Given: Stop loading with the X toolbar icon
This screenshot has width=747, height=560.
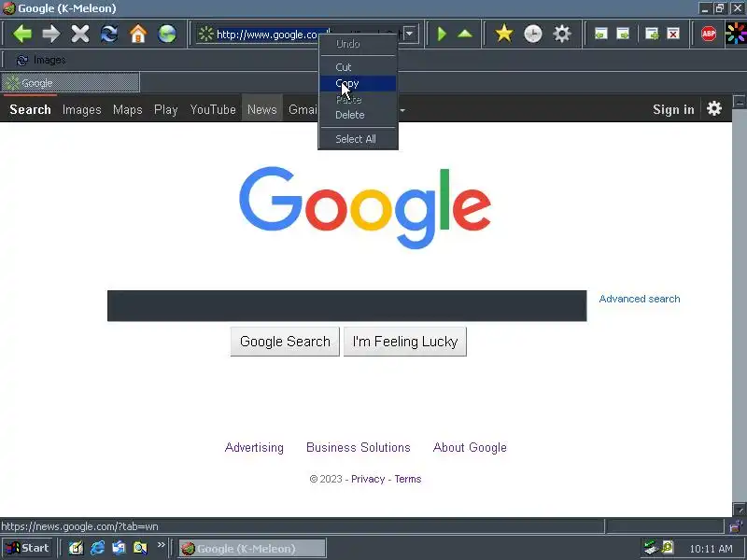Looking at the screenshot, I should (x=80, y=34).
